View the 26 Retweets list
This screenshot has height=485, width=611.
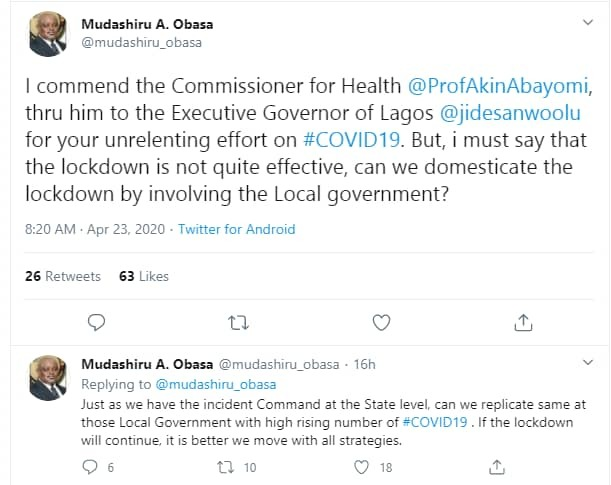pos(63,276)
